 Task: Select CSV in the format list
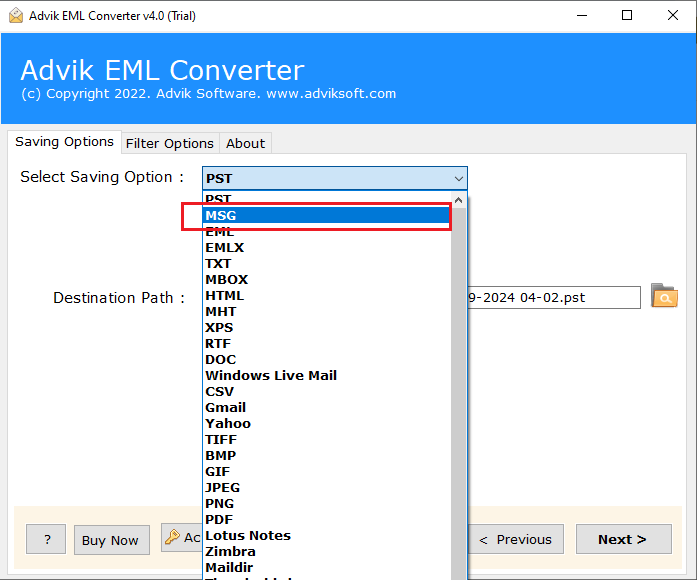coord(327,392)
